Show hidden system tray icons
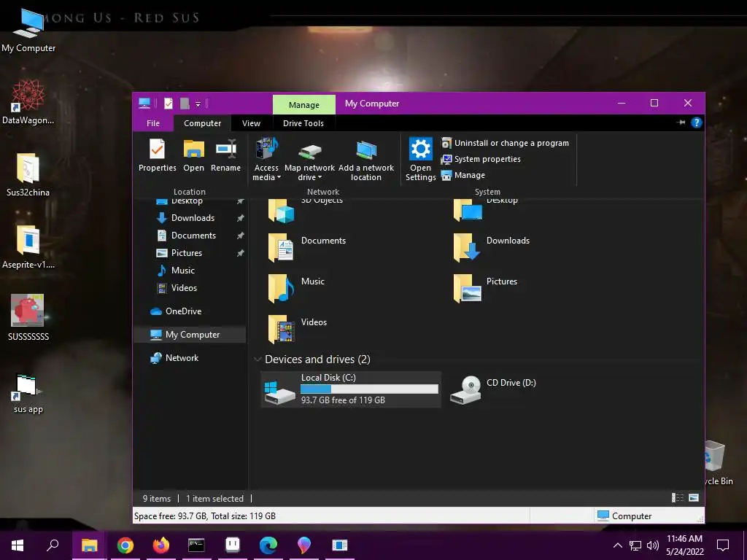This screenshot has height=560, width=747. 617,545
